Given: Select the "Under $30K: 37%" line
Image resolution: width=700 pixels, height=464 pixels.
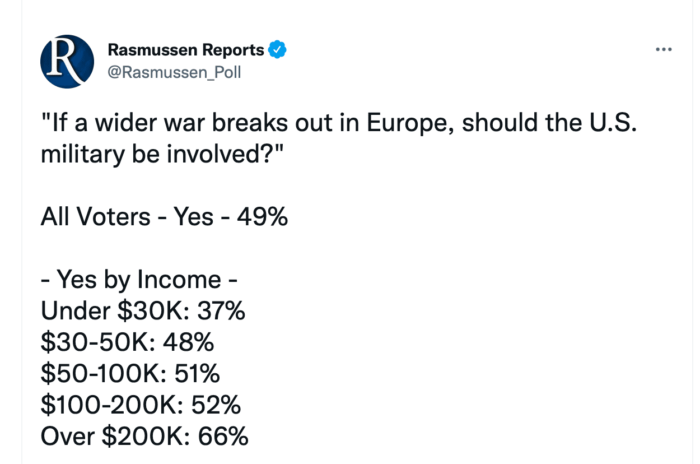Looking at the screenshot, I should coord(143,311).
